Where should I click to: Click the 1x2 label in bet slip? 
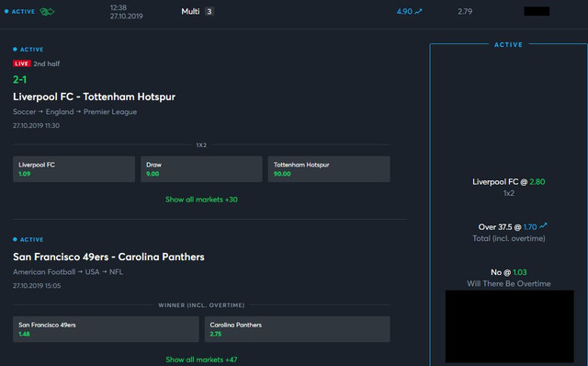click(x=508, y=193)
